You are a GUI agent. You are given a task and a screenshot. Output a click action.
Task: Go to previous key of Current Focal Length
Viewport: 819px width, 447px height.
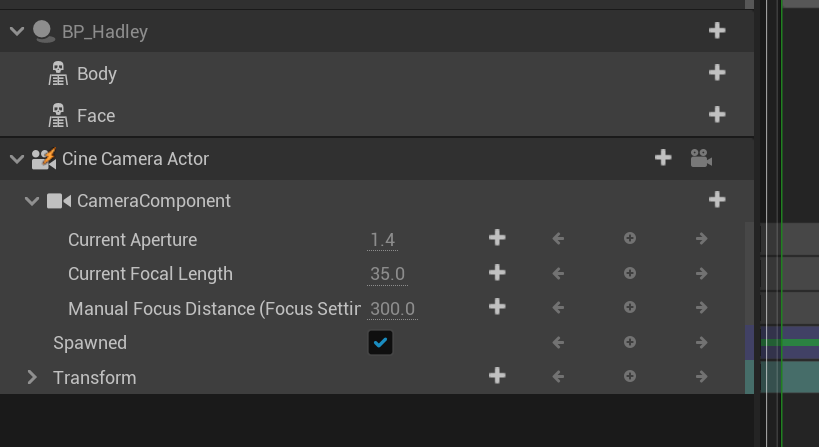(558, 273)
